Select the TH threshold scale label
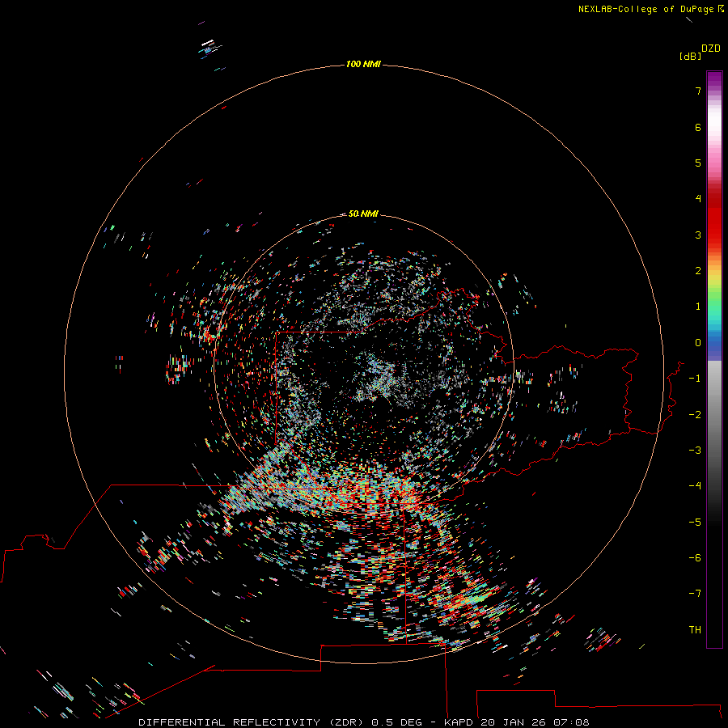The image size is (728, 728). (x=695, y=630)
